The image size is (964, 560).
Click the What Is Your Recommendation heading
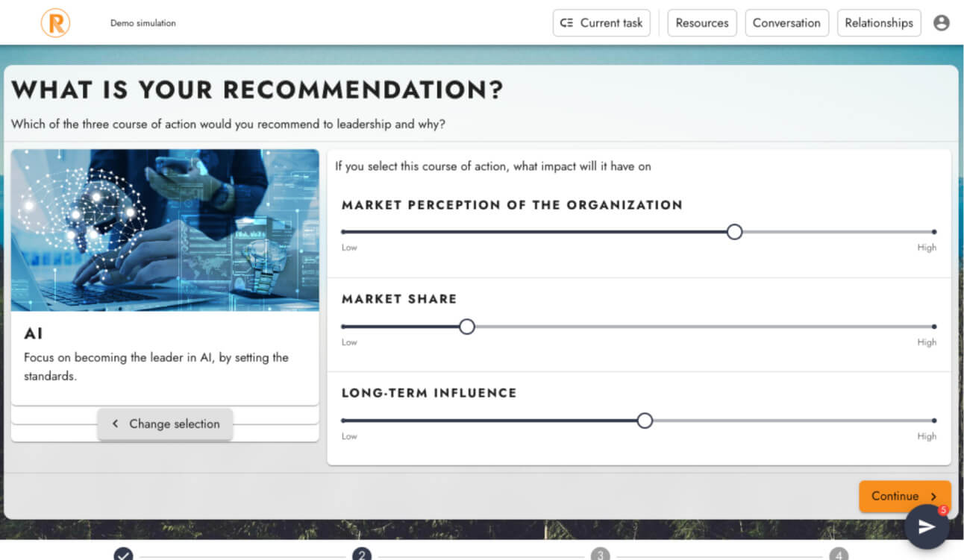[x=257, y=91]
